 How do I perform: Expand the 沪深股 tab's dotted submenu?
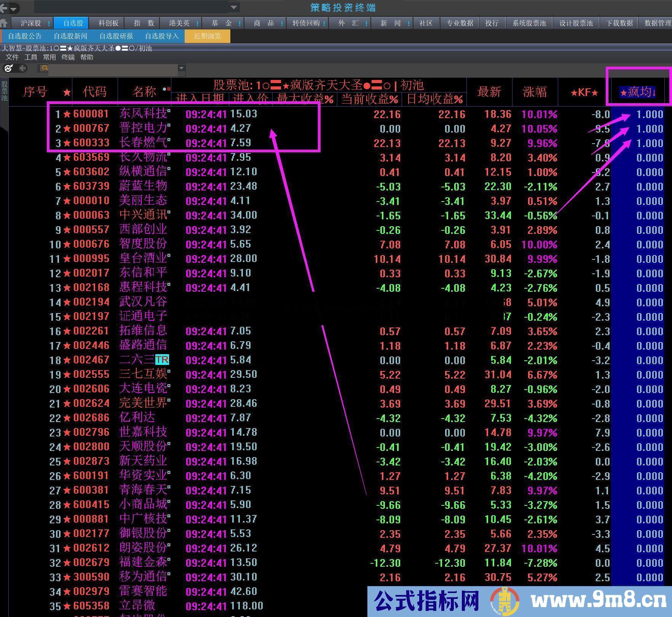click(x=49, y=24)
